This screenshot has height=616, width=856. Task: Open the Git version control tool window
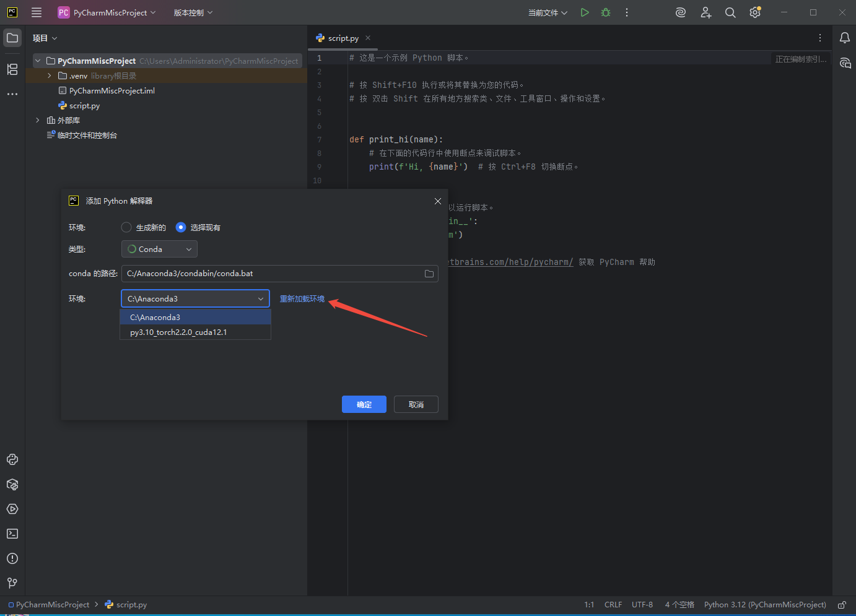[x=12, y=583]
